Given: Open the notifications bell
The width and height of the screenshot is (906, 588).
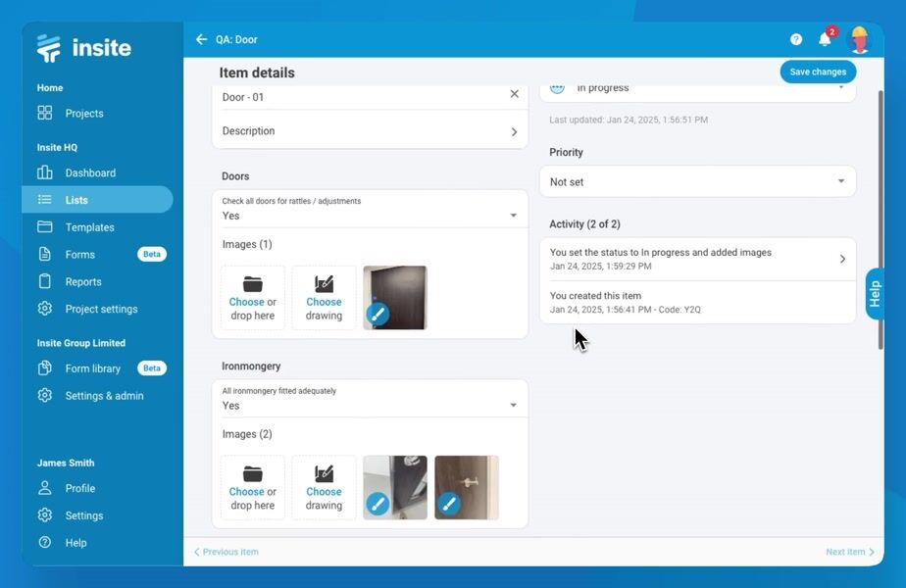Looking at the screenshot, I should point(825,39).
